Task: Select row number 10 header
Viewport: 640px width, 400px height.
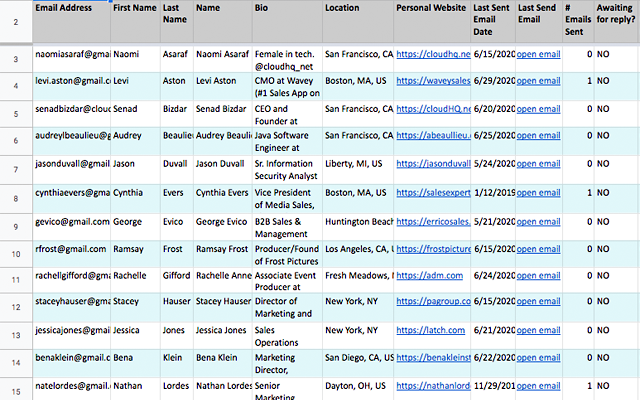Action: pyautogui.click(x=16, y=254)
